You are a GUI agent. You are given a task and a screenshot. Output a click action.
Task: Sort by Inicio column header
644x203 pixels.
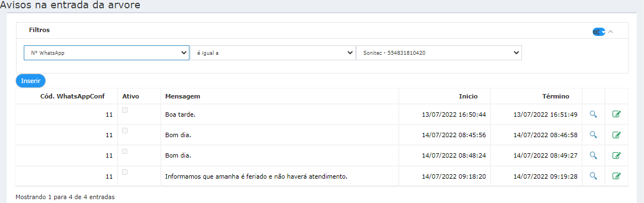point(468,96)
